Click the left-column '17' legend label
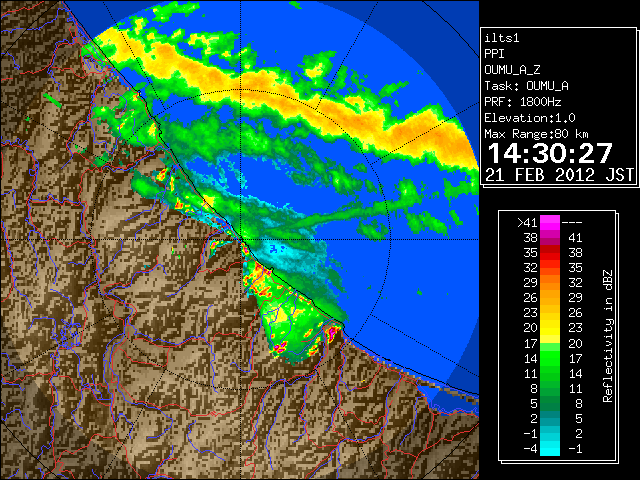 point(531,343)
